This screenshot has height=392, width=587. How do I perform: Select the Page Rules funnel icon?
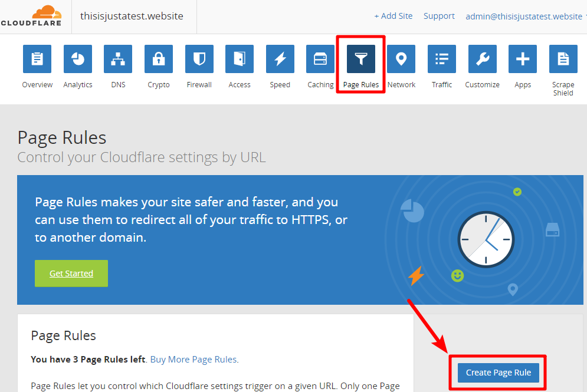[361, 59]
